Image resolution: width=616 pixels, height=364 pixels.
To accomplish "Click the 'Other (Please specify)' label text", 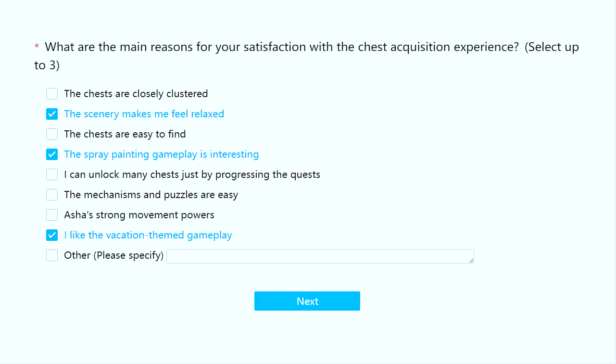I will point(113,255).
